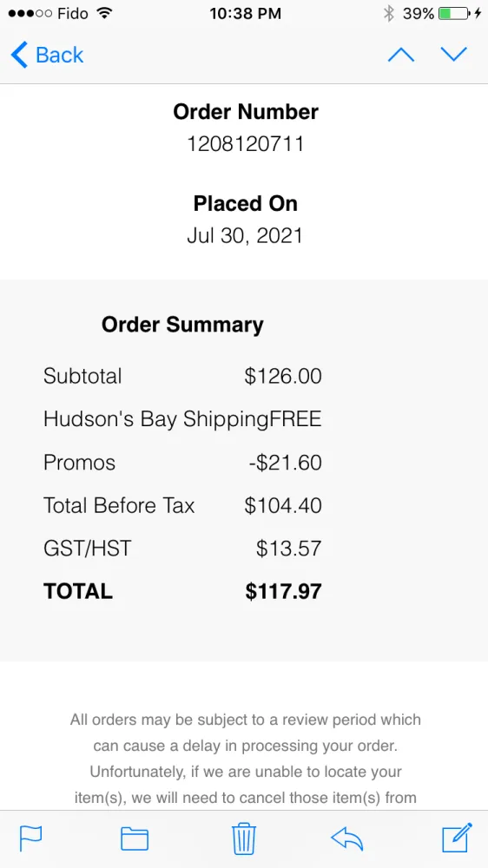The width and height of the screenshot is (488, 868).
Task: Tap the Back button
Action: 47,55
